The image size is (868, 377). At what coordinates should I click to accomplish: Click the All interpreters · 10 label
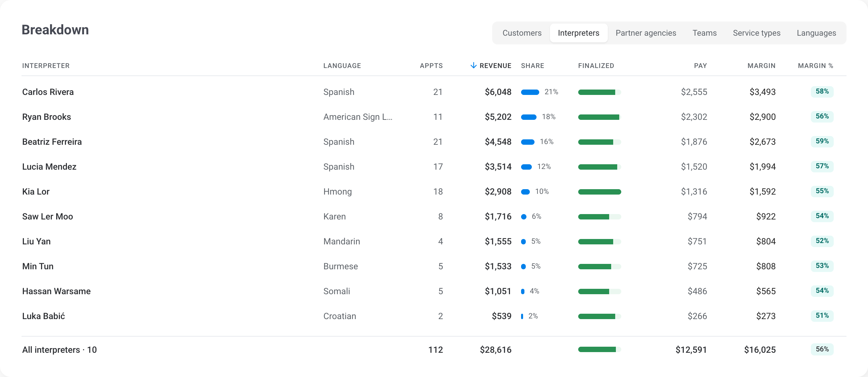[x=59, y=350]
